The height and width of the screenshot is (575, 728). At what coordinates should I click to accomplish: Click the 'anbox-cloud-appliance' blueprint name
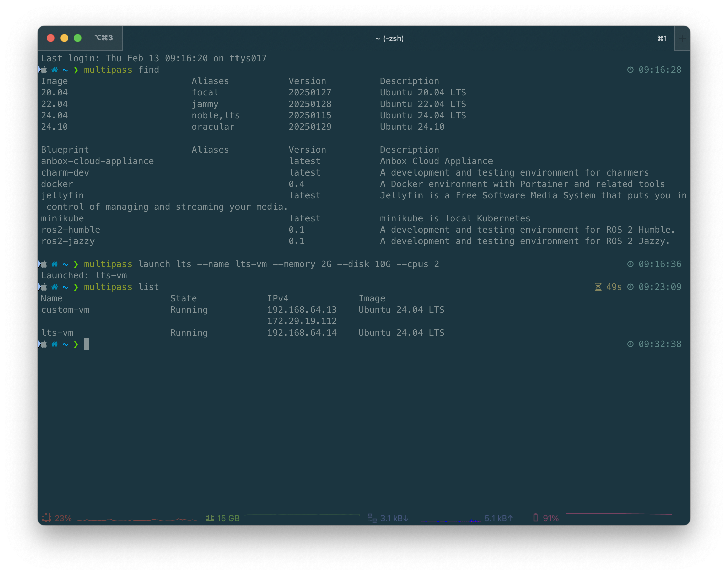97,161
